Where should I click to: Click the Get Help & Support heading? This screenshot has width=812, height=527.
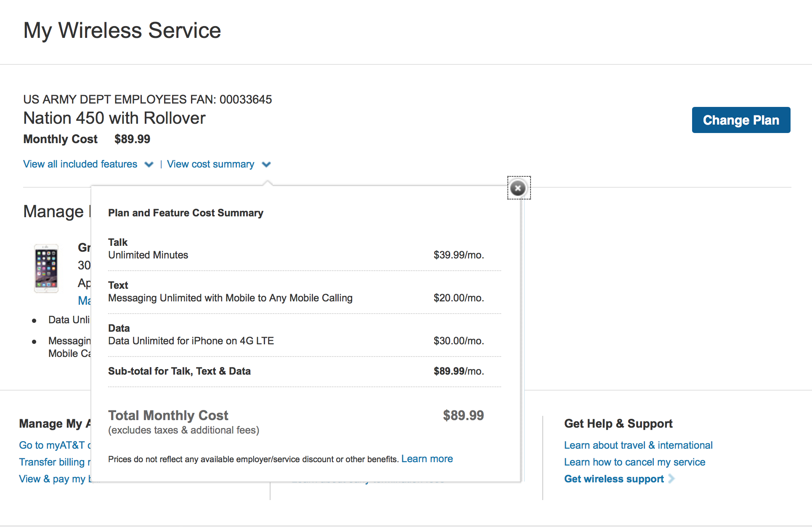[618, 423]
